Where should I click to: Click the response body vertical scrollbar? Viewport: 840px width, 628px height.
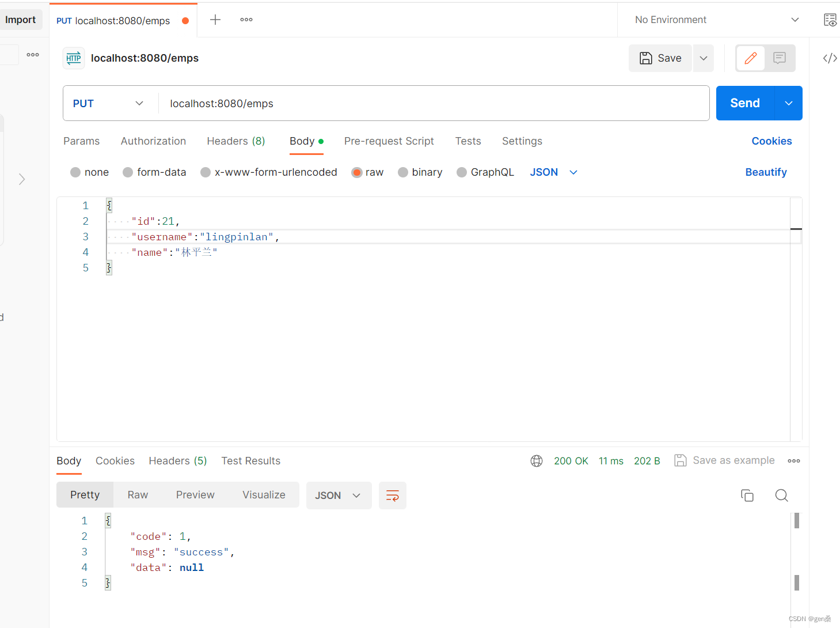(x=797, y=551)
